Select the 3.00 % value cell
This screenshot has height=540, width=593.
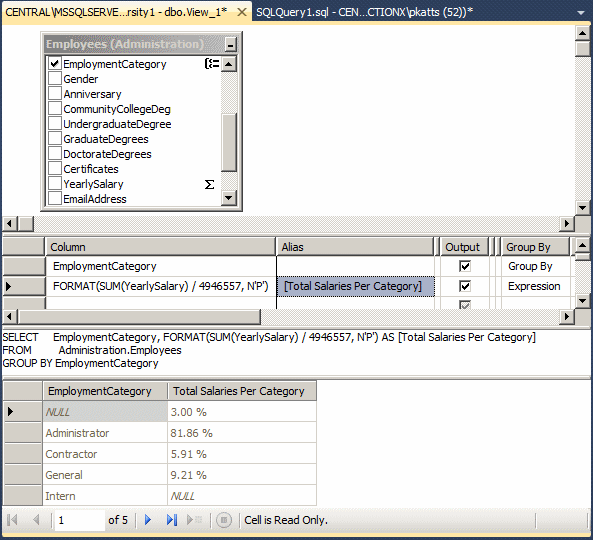[242, 411]
